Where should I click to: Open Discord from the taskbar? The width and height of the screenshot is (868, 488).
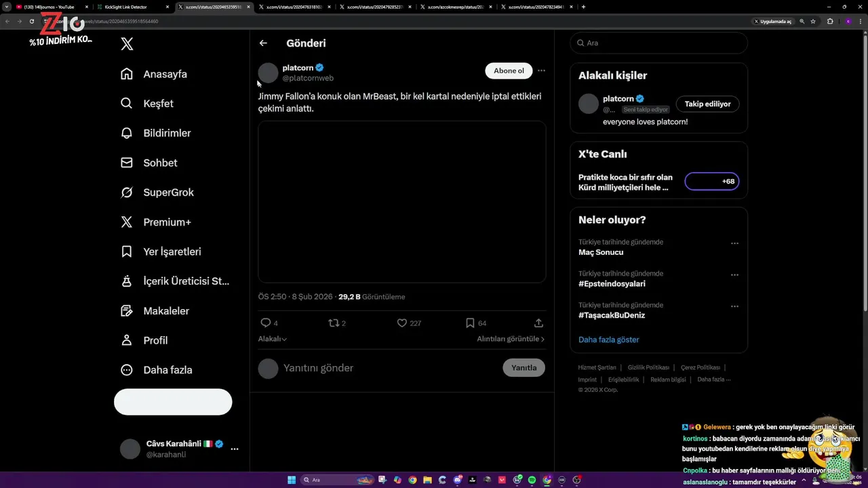coord(458,480)
